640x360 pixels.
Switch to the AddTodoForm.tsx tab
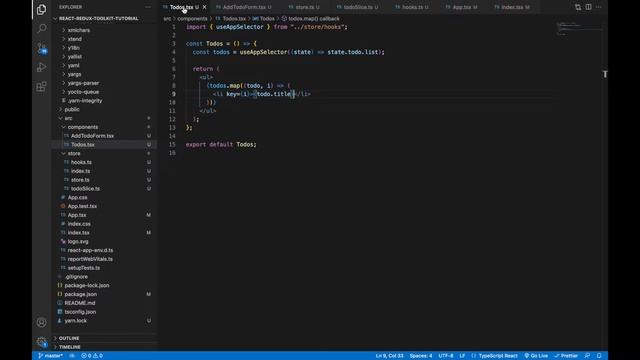pos(243,7)
